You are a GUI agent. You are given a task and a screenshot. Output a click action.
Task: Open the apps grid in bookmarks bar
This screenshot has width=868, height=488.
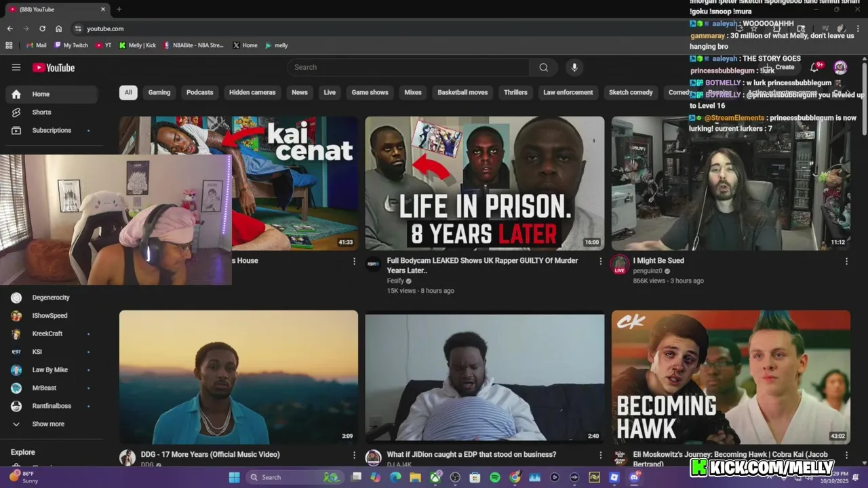tap(9, 45)
